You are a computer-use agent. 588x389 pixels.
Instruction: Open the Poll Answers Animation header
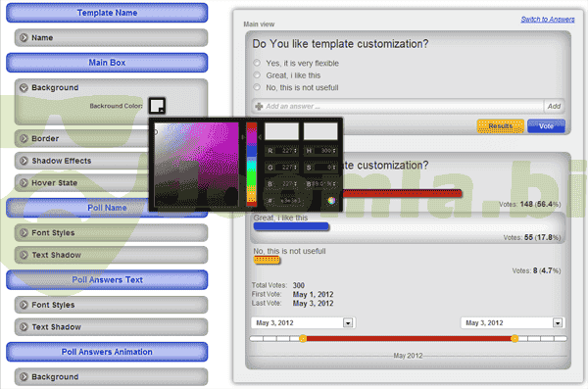point(107,352)
